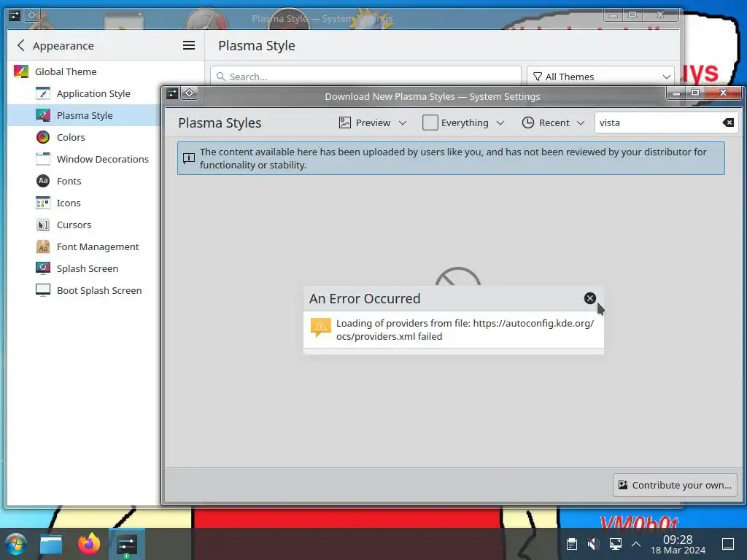Open Font Management settings

[x=86, y=246]
